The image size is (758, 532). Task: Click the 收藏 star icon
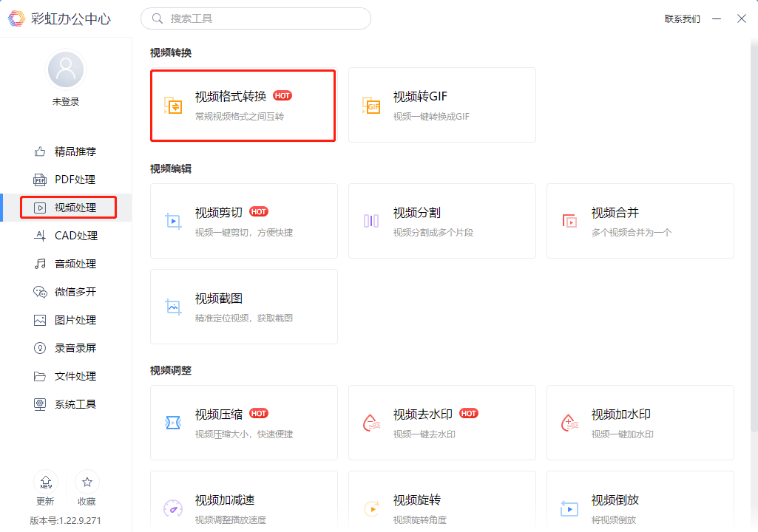tap(87, 482)
